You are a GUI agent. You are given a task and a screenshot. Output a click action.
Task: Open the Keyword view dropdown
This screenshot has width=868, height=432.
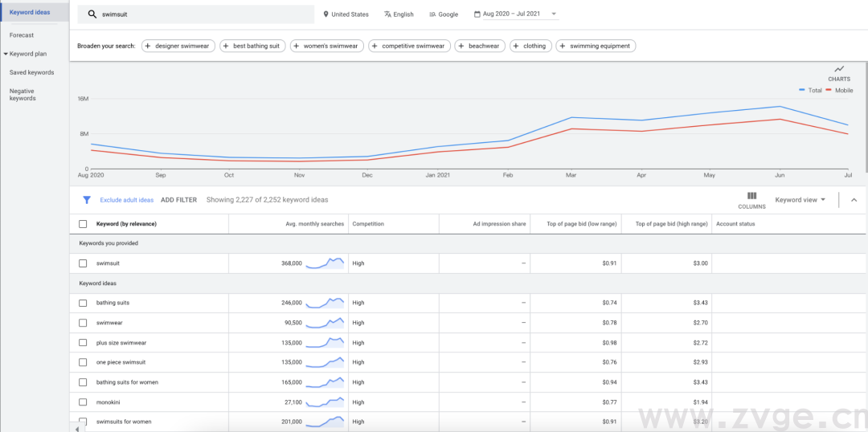click(x=800, y=200)
